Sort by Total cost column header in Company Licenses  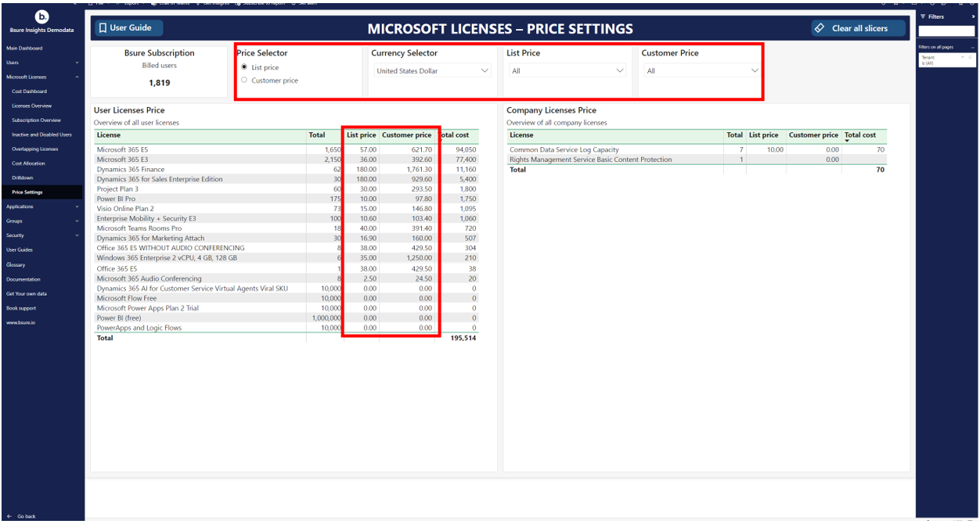[x=860, y=135]
